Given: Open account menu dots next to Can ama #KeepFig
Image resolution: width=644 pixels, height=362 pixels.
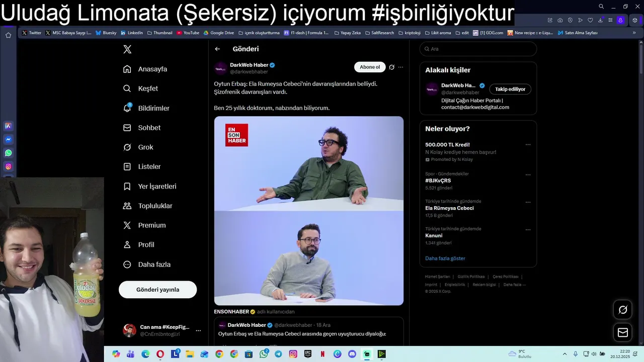Looking at the screenshot, I should coord(198,330).
